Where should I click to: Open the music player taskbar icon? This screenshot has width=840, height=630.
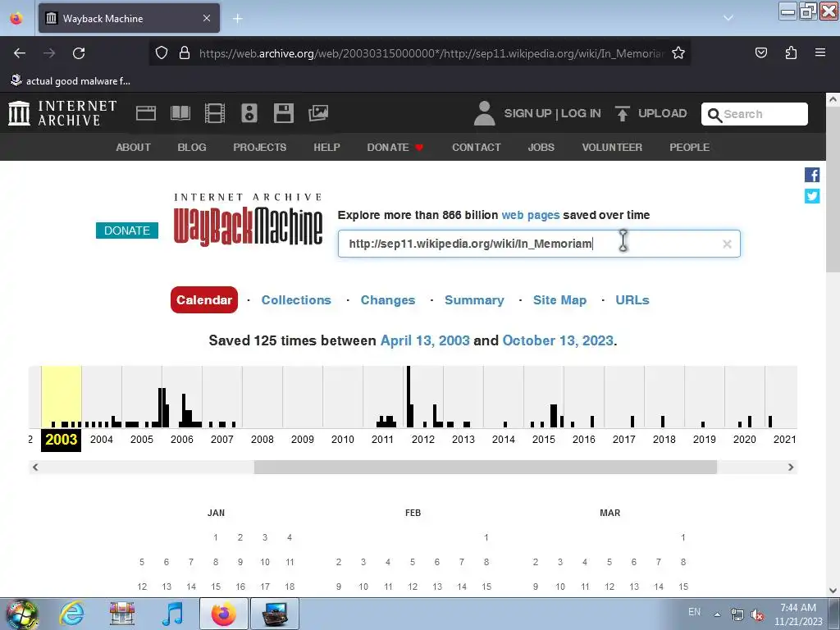point(172,614)
